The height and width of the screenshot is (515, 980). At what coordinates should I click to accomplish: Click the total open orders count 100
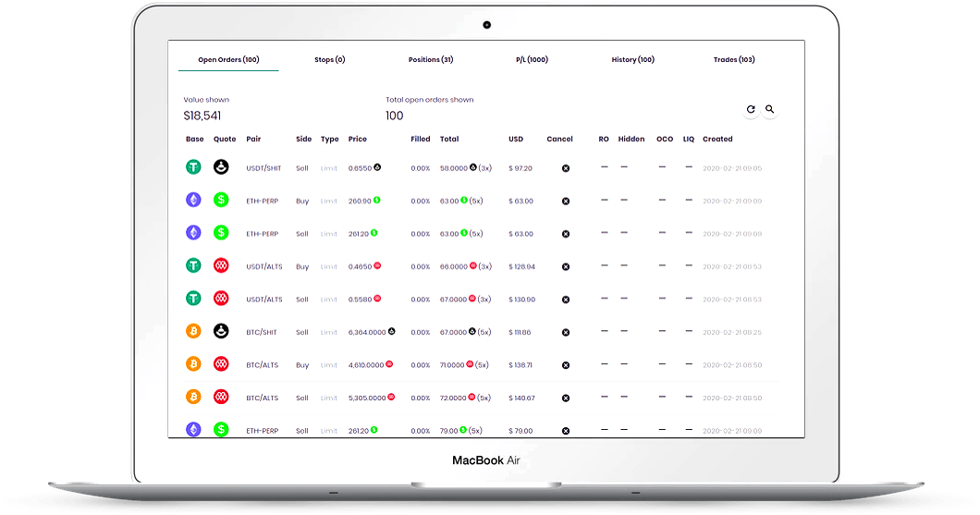point(395,116)
